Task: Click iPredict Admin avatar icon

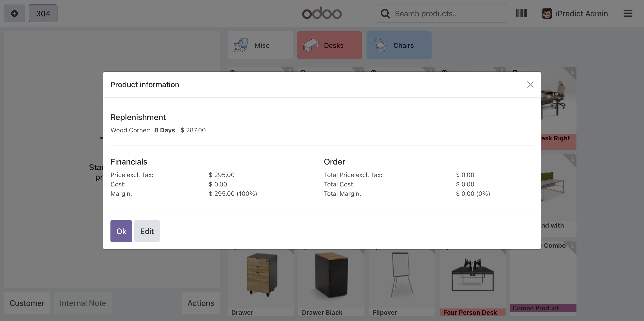Action: tap(547, 13)
